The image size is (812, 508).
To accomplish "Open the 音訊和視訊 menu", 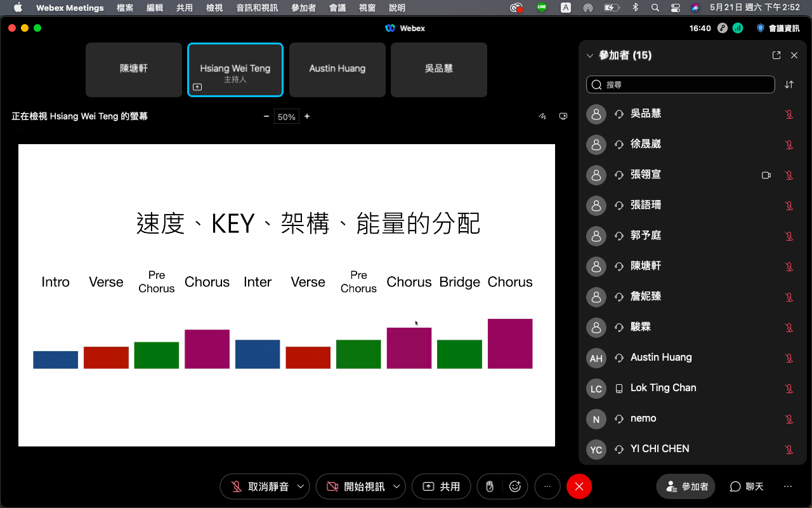I will tap(258, 8).
